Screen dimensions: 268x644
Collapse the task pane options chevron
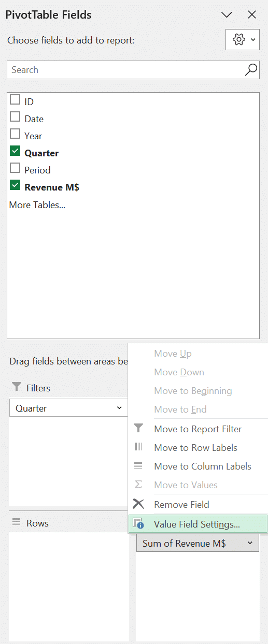point(227,15)
